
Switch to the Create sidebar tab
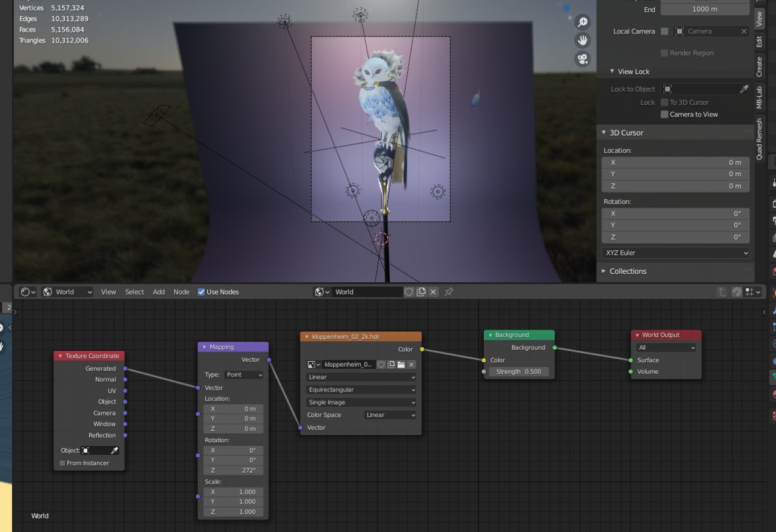click(x=759, y=67)
